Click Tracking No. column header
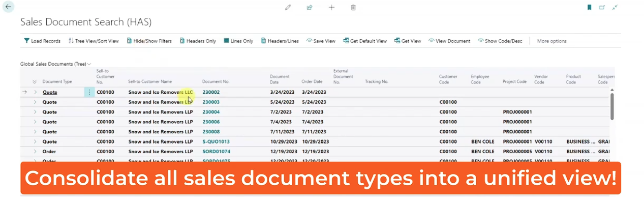Image resolution: width=644 pixels, height=197 pixels. point(377,82)
